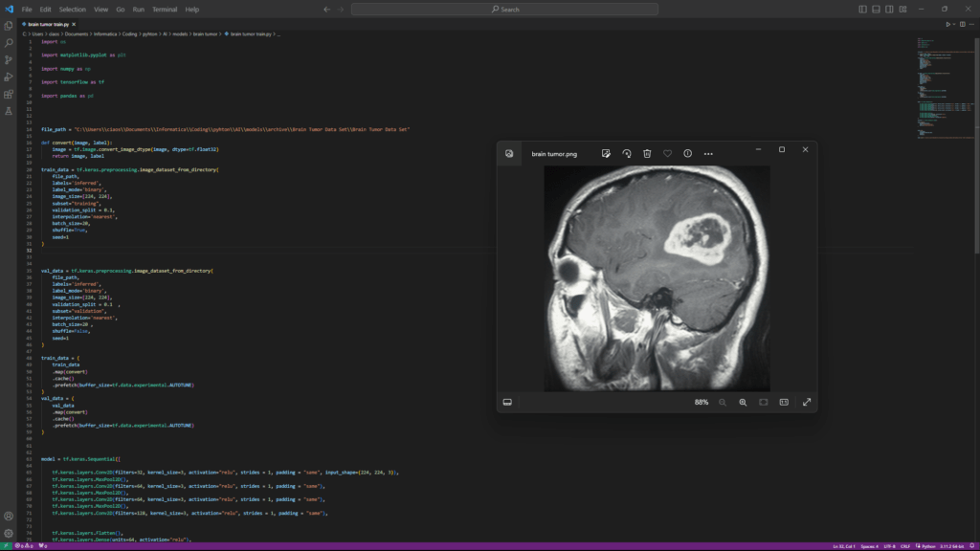Open the Manage gear in the activity bar
This screenshot has height=551, width=980.
coord(8,533)
